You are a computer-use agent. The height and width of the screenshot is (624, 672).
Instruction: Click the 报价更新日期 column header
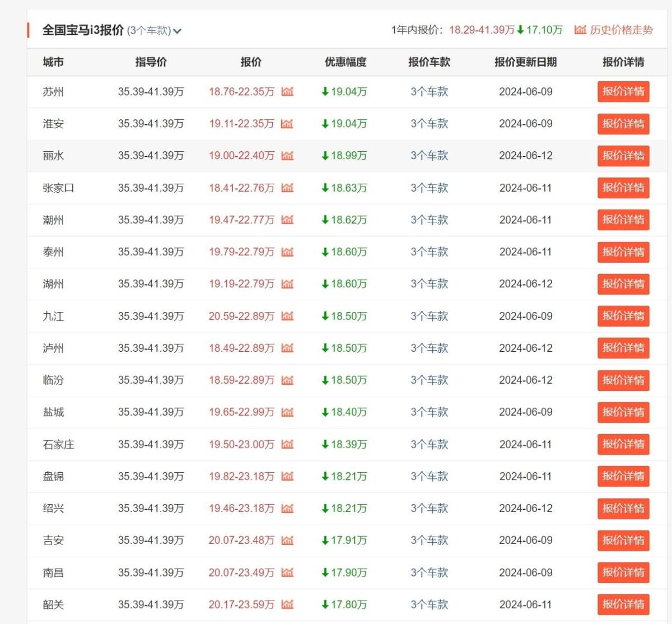(x=525, y=62)
